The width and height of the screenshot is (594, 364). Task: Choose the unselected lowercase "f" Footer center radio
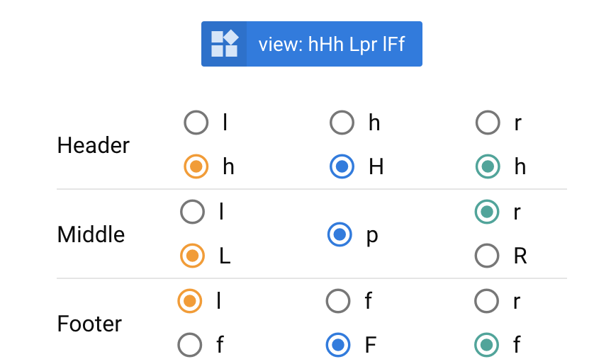click(x=338, y=301)
